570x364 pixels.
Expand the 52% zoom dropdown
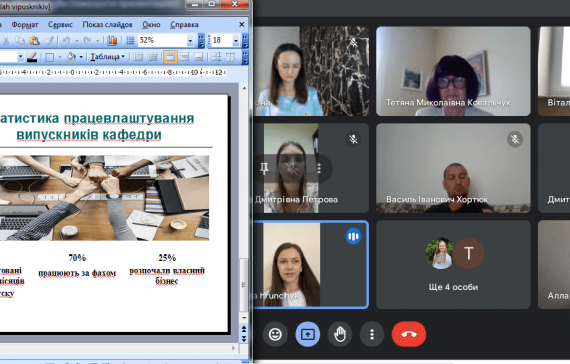190,41
